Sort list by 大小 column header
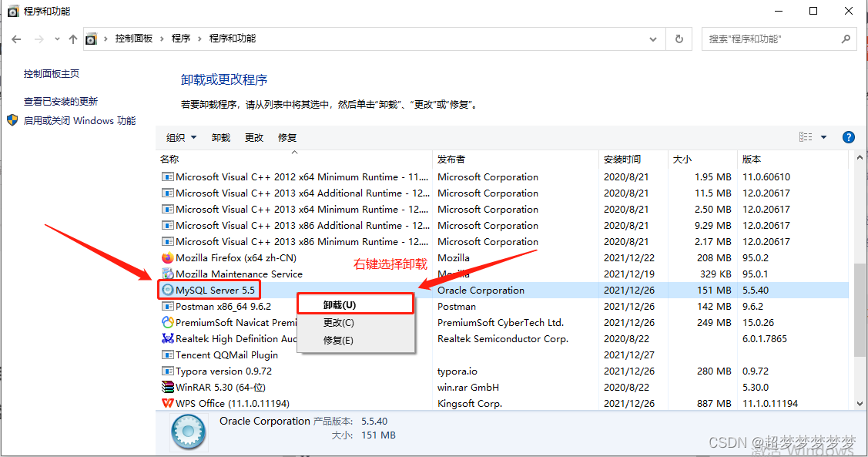The width and height of the screenshot is (868, 457). (x=702, y=159)
